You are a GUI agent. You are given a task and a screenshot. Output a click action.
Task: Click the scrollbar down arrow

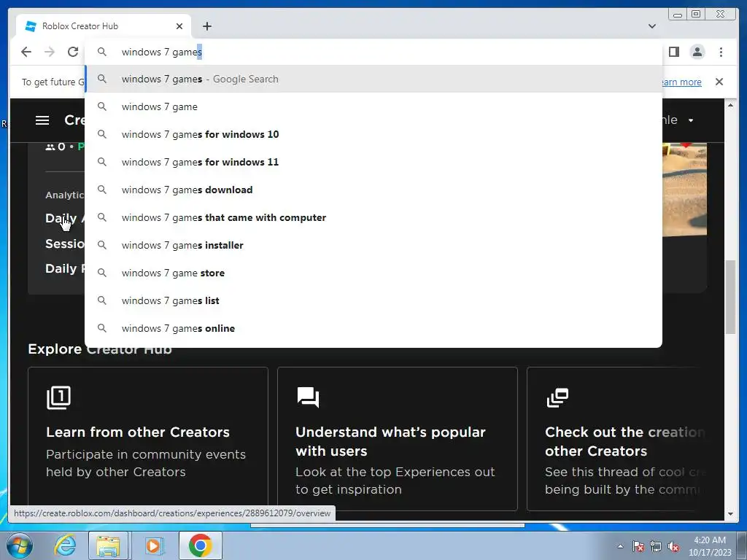[730, 514]
